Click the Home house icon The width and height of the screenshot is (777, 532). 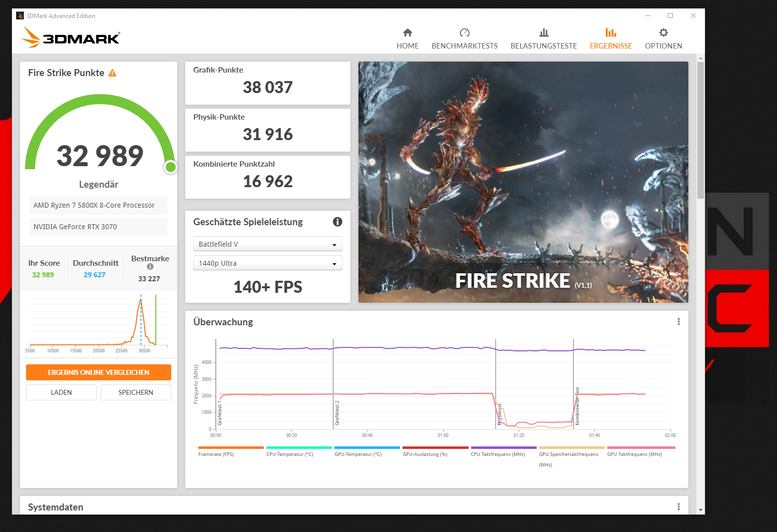tap(408, 33)
